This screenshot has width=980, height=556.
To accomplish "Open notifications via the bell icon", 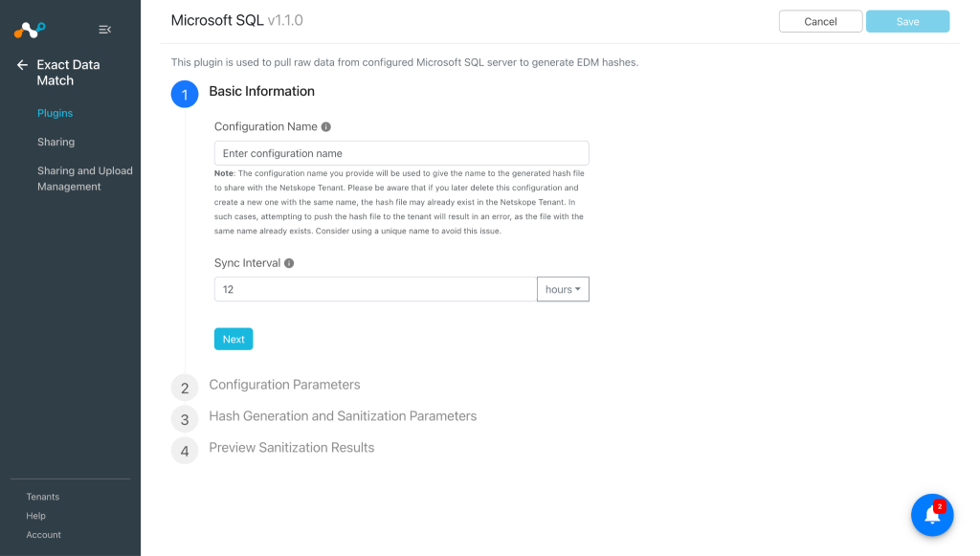I will [932, 515].
